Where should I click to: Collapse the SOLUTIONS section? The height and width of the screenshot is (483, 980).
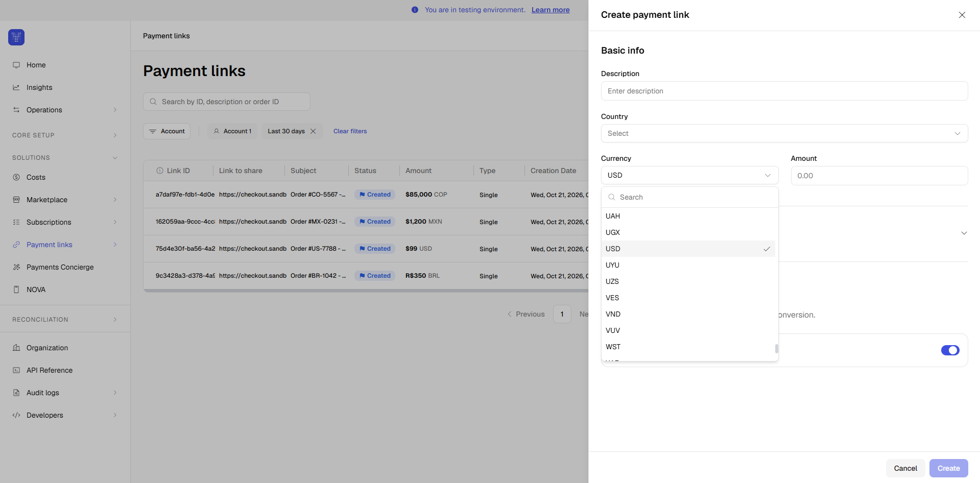115,158
